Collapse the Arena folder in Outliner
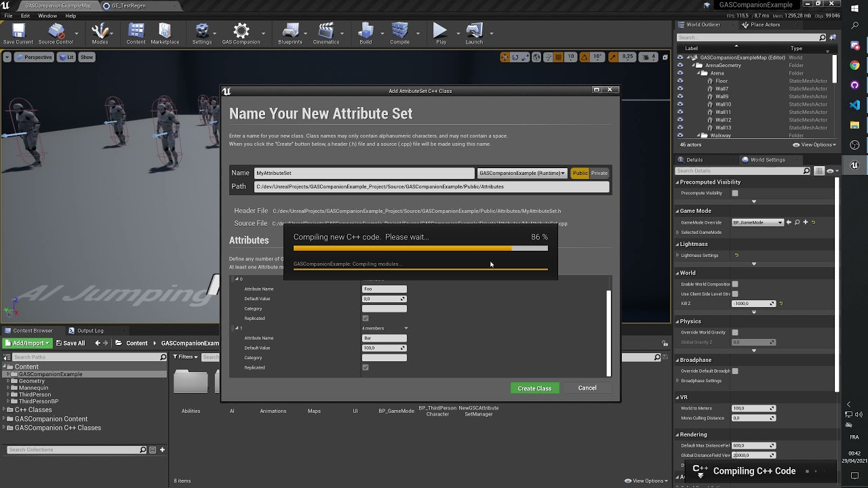The width and height of the screenshot is (868, 488). point(698,73)
